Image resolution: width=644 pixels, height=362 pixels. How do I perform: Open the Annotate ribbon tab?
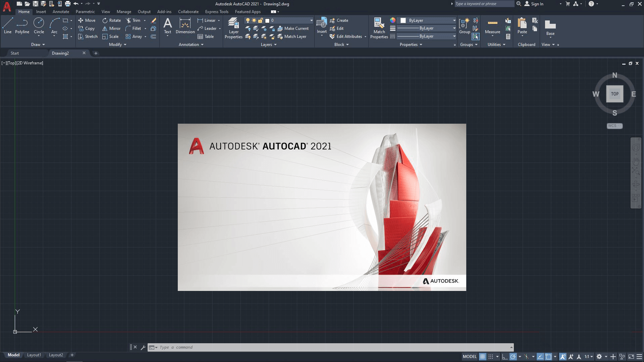coord(61,12)
